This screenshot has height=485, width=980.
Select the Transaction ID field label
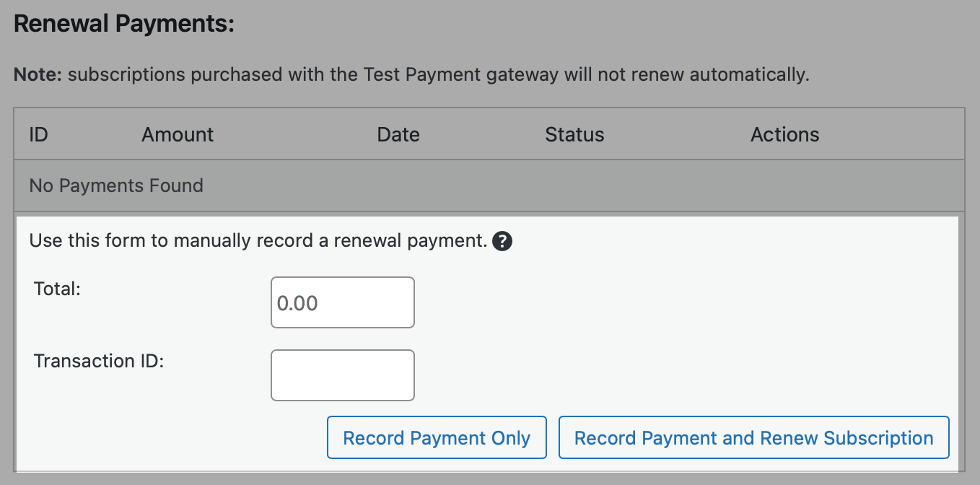click(99, 361)
